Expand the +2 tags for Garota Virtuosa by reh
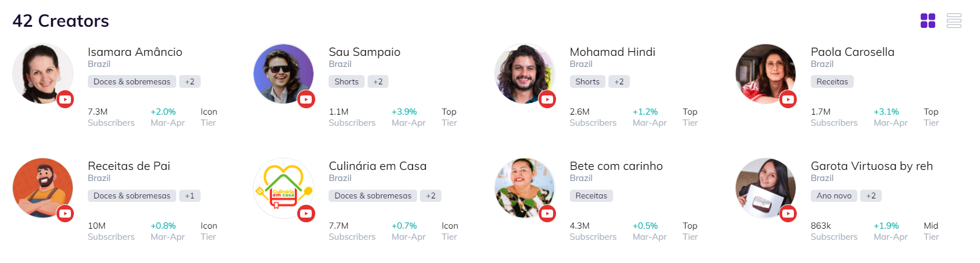 tap(871, 196)
